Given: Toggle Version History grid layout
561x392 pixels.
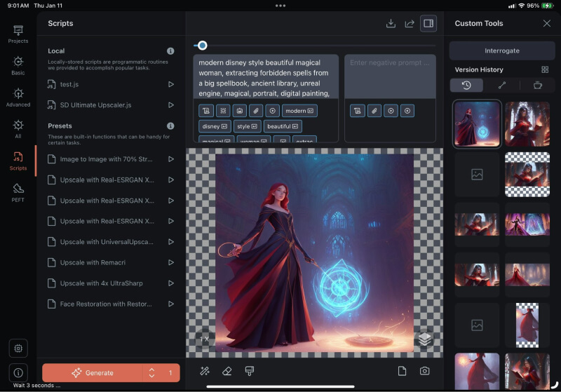Looking at the screenshot, I should click(545, 69).
